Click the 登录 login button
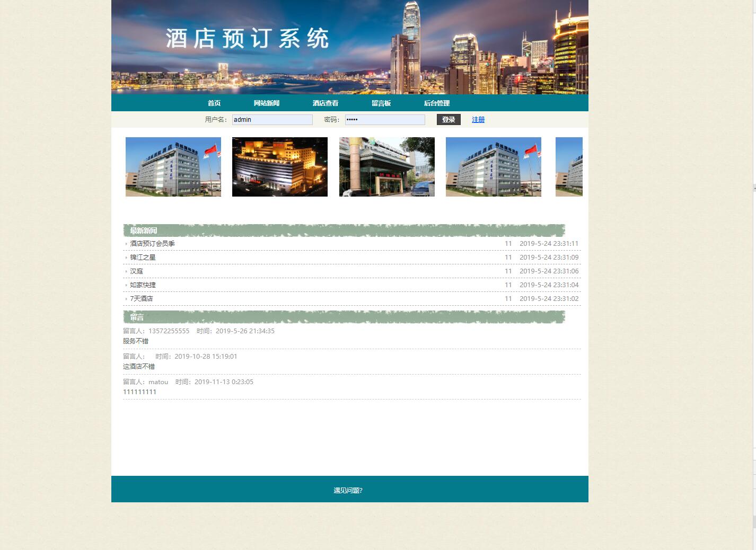The height and width of the screenshot is (550, 756). coord(448,119)
